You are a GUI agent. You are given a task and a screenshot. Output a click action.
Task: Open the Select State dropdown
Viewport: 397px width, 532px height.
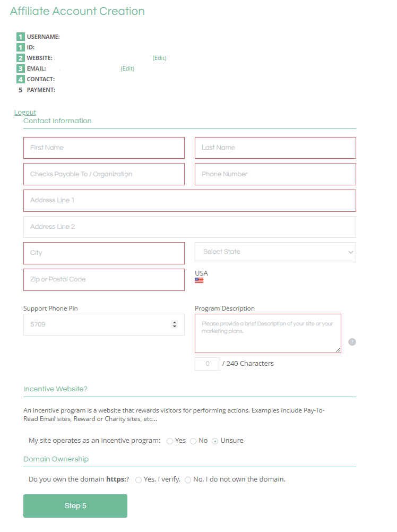click(275, 252)
